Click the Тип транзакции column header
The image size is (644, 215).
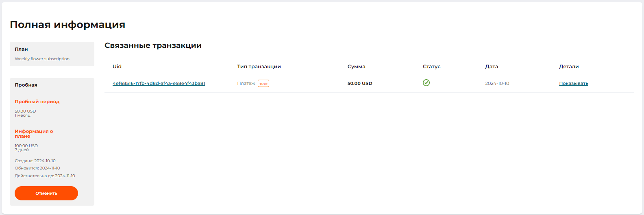(259, 67)
